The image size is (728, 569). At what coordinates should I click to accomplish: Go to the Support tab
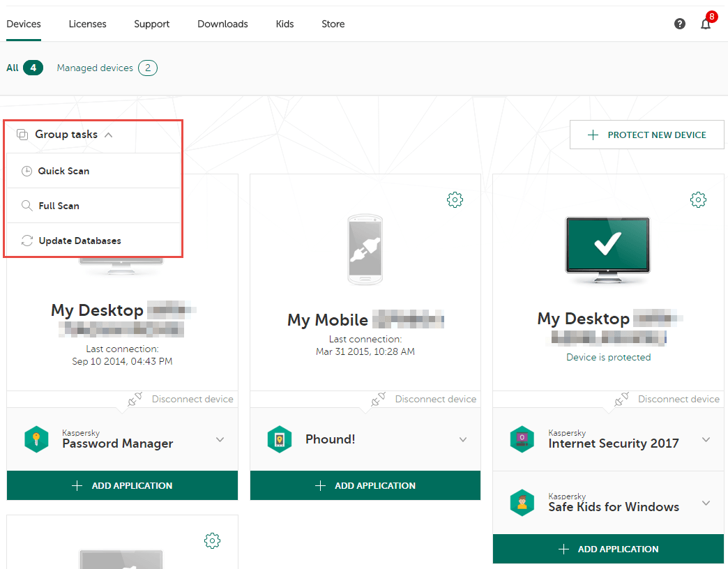point(152,24)
